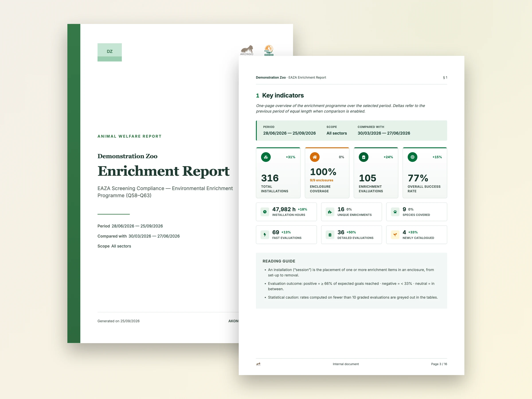
Task: Click the All sectors scope in banner
Action: 337,133
